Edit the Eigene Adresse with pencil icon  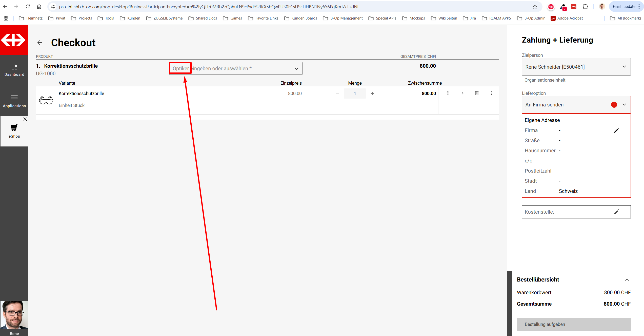point(616,130)
